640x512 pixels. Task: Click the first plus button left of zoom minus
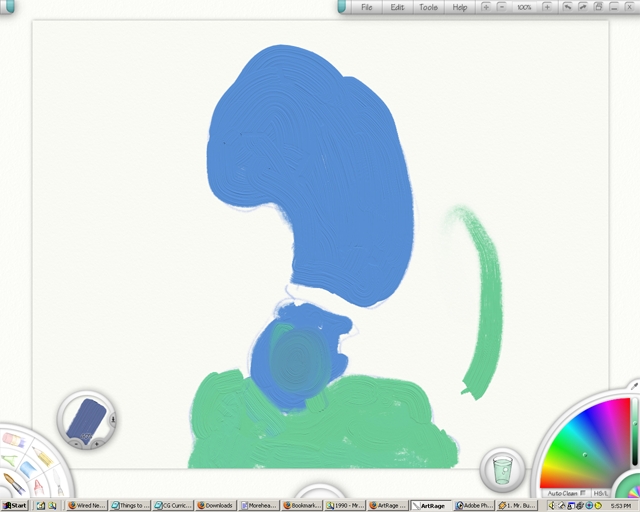486,7
